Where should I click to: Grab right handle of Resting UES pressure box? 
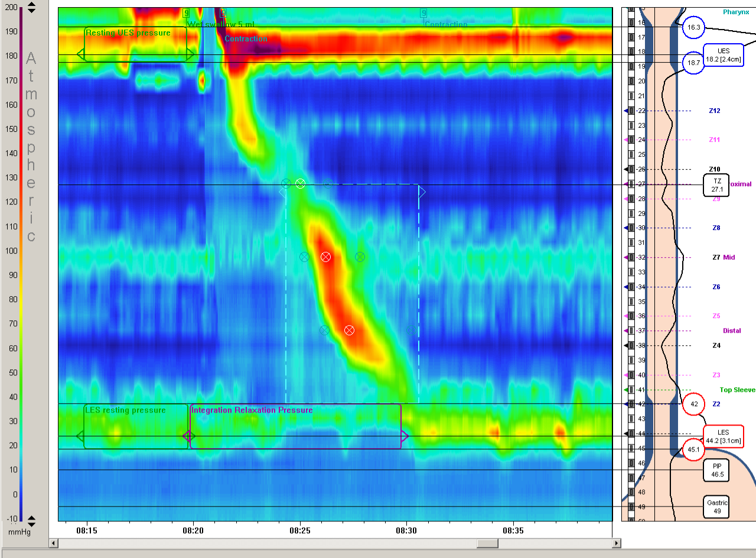(x=190, y=54)
